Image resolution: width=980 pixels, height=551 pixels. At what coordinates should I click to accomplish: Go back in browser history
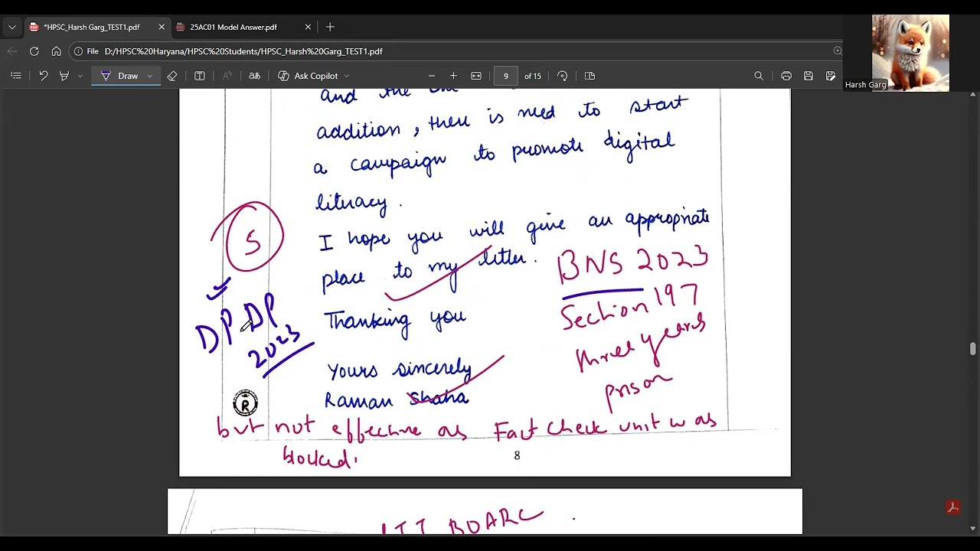pos(11,51)
